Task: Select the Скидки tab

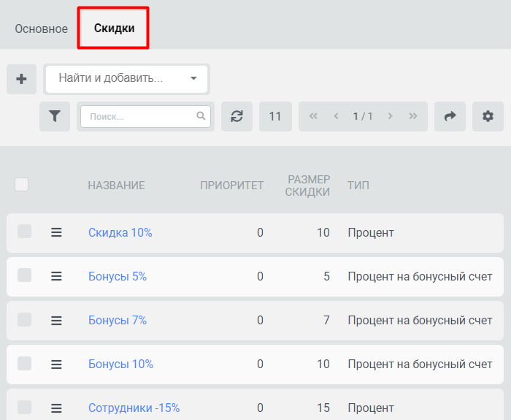Action: coord(114,28)
